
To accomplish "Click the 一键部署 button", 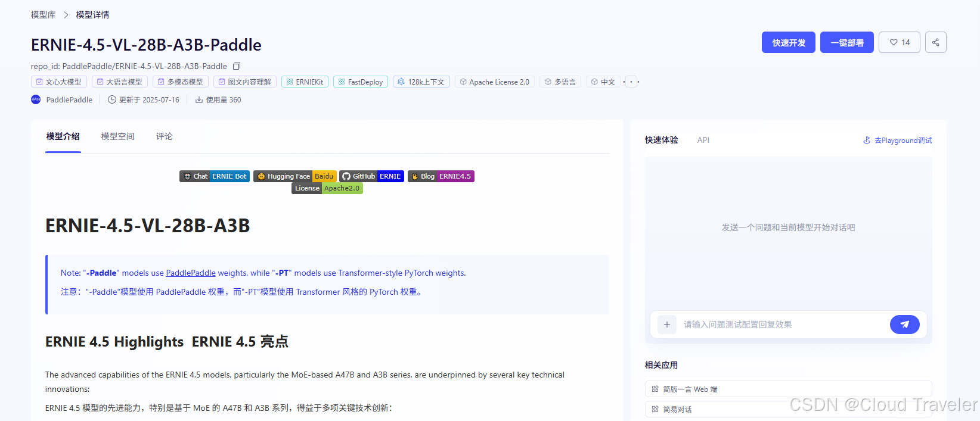I will pos(847,42).
